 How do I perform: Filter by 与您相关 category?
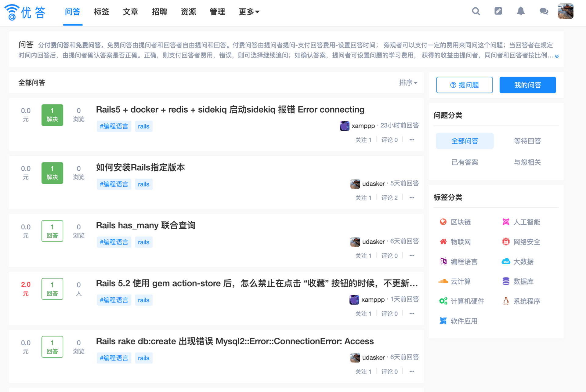(527, 162)
